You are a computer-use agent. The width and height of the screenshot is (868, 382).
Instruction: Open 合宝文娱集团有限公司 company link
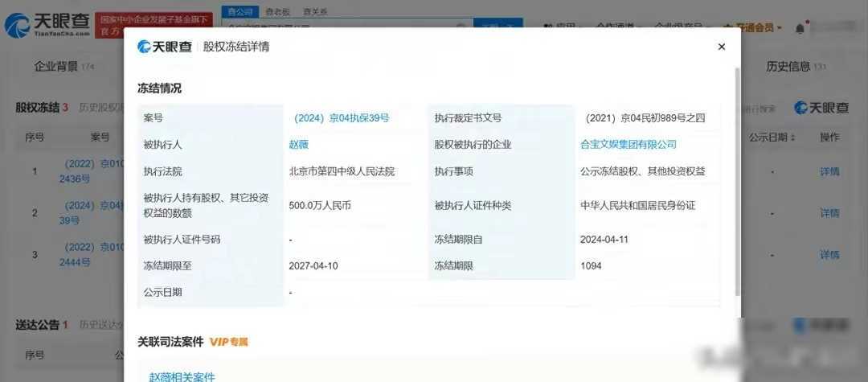coord(628,145)
